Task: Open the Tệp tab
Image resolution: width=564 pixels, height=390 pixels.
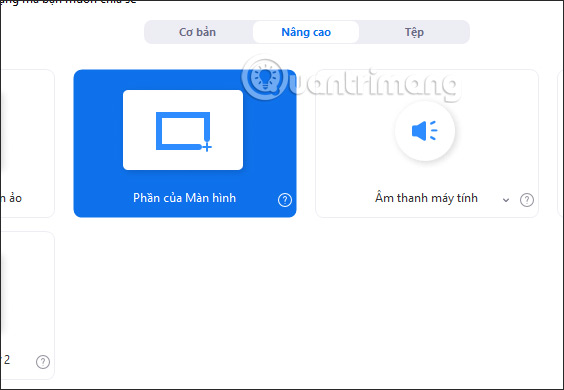Action: point(414,32)
